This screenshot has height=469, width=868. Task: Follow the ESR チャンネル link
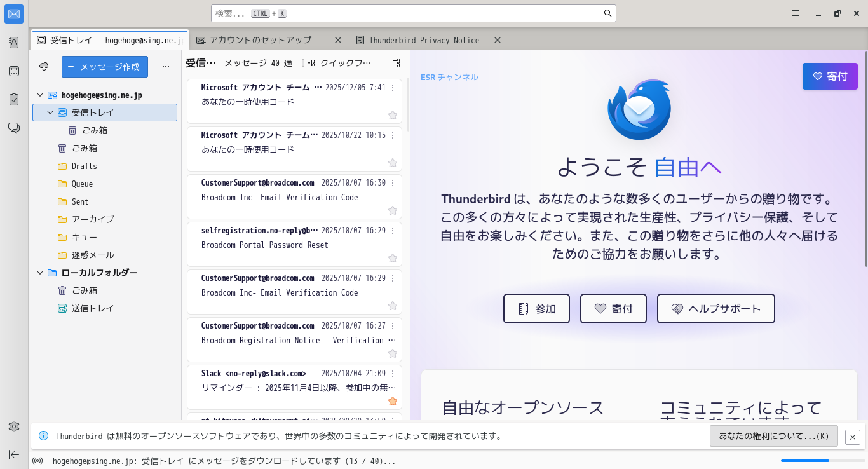[449, 77]
